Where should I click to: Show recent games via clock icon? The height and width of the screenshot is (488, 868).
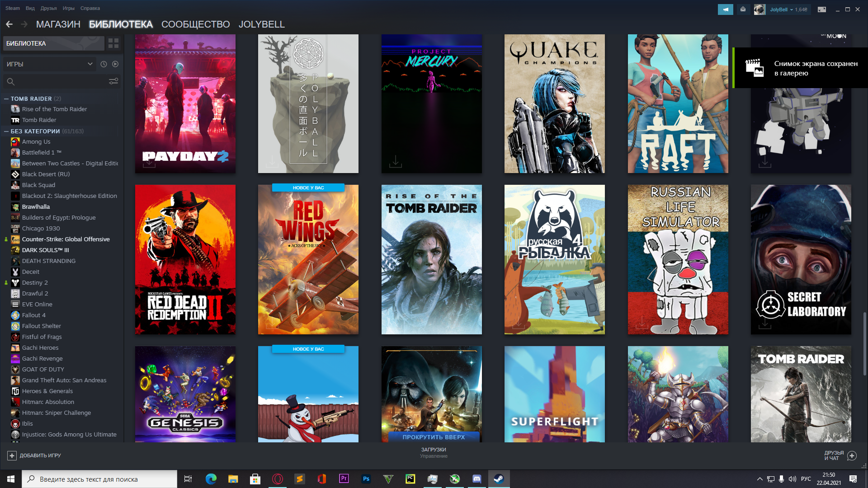point(104,64)
